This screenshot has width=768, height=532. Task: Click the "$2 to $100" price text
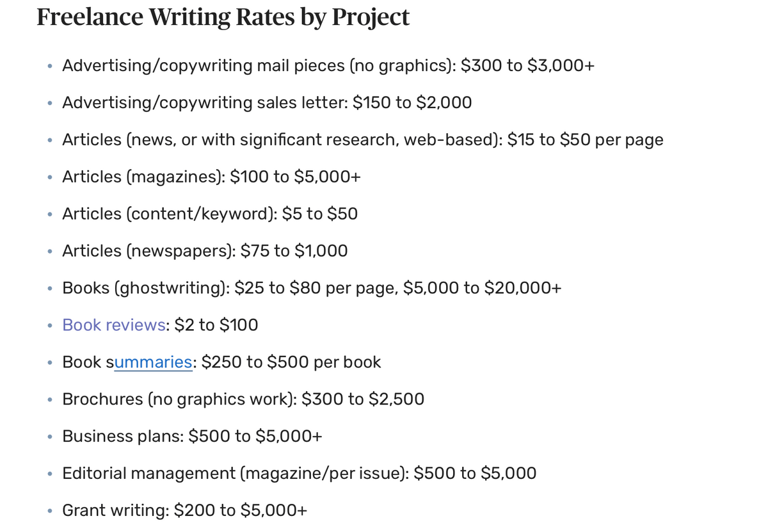(x=216, y=325)
